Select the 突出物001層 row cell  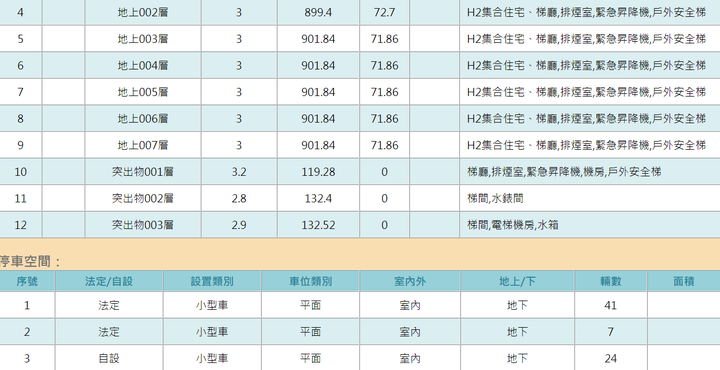(143, 172)
